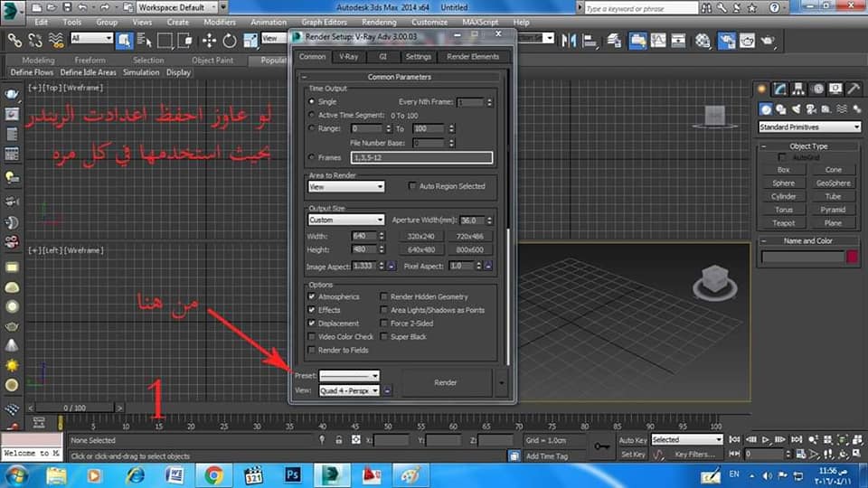Activate the Select Object arrow tool
868x488 pixels.
124,40
